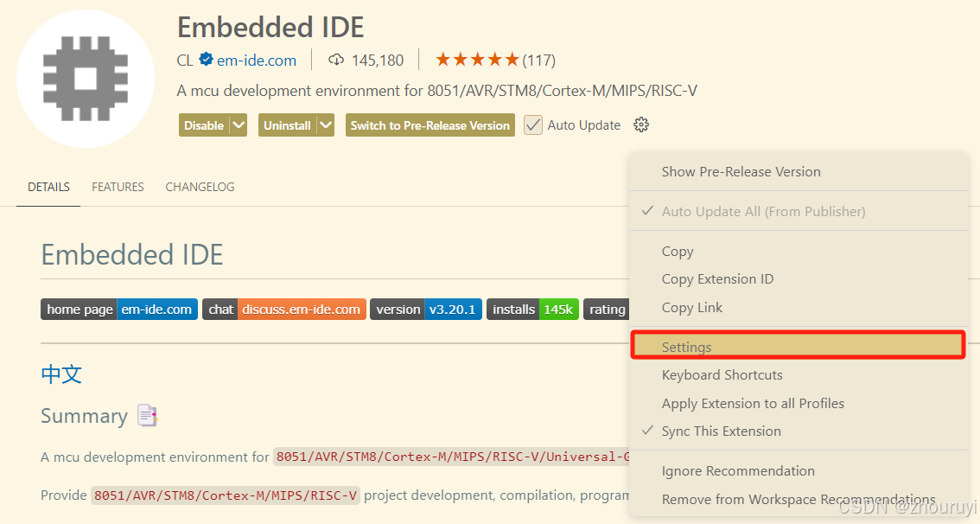Click the verified publisher badge icon
Image resolution: width=980 pixels, height=524 pixels.
tap(206, 60)
